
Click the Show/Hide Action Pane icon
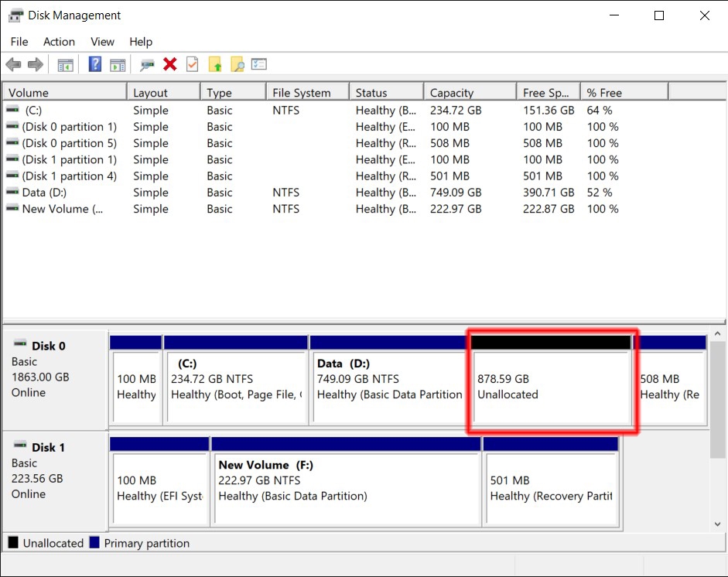click(x=118, y=64)
